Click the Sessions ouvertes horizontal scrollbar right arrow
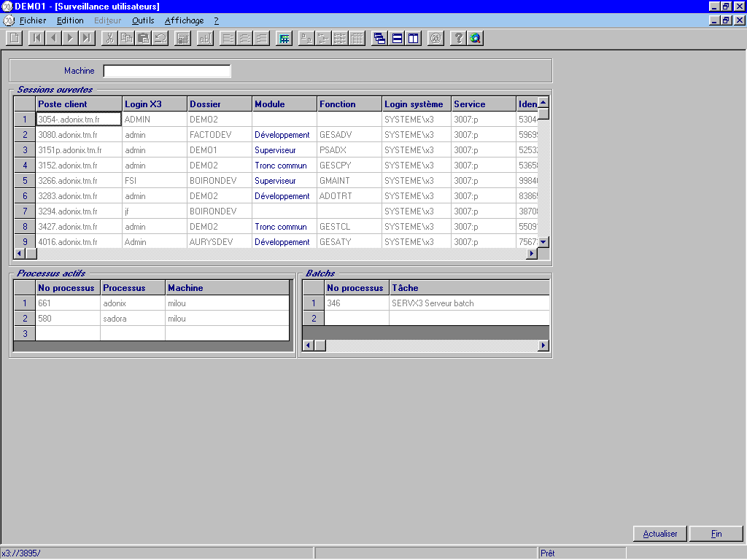The height and width of the screenshot is (560, 747). coord(531,253)
